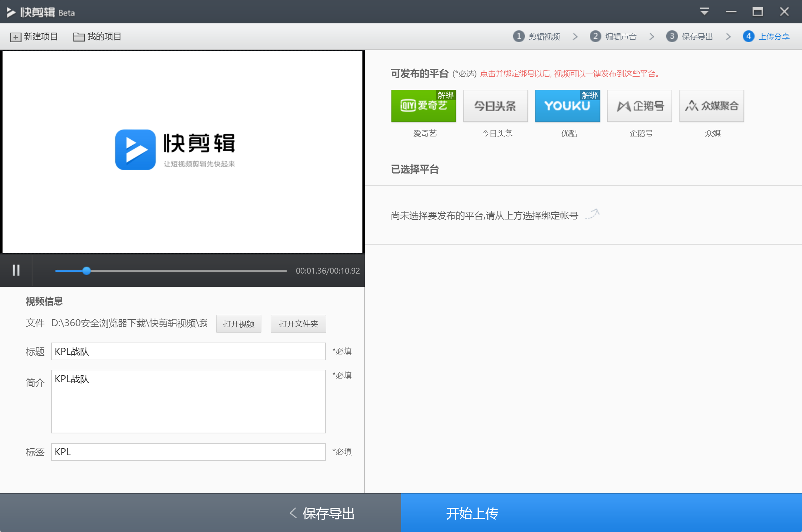The width and height of the screenshot is (802, 532).
Task: Select the Penguin (企鹅号) platform icon
Action: [x=640, y=106]
